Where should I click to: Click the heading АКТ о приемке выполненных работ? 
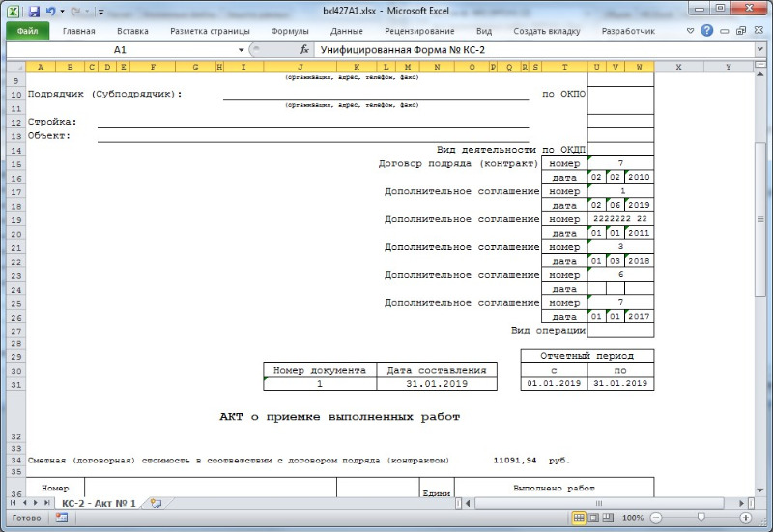tap(340, 417)
